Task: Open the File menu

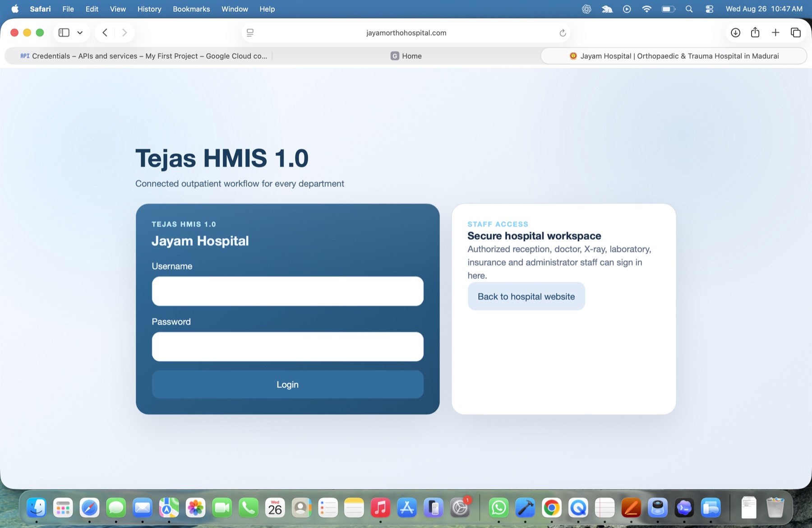Action: 68,9
